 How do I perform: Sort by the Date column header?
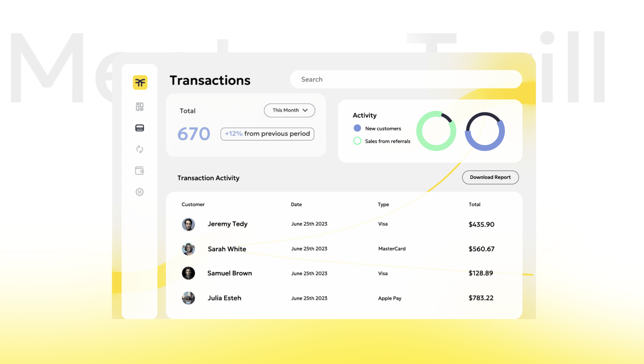(x=296, y=204)
